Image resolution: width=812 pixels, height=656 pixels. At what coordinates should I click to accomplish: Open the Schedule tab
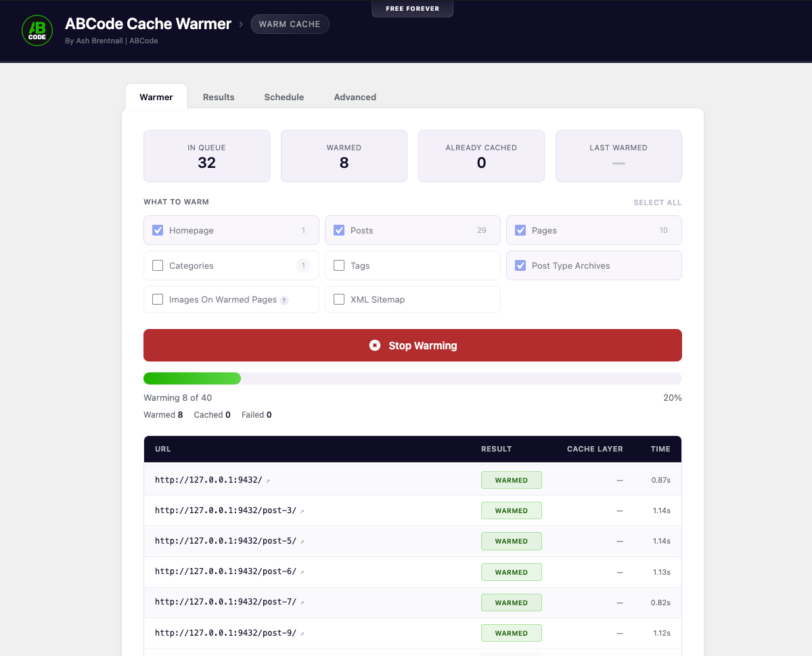(x=284, y=97)
